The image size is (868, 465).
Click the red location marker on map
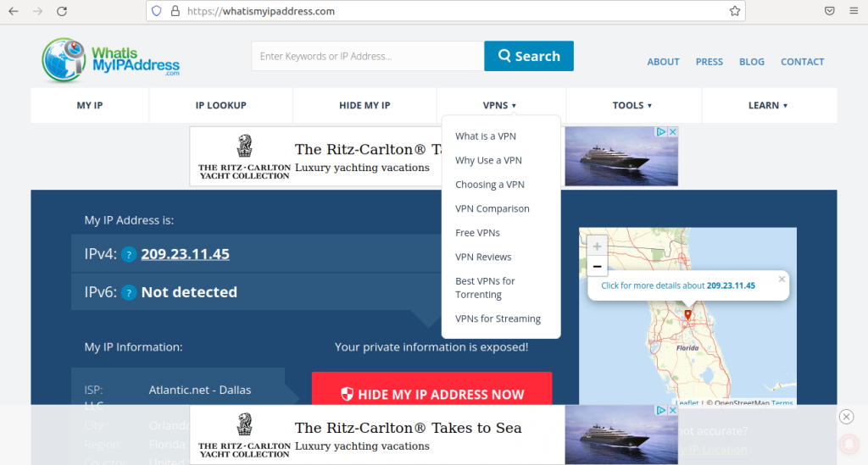pos(687,314)
